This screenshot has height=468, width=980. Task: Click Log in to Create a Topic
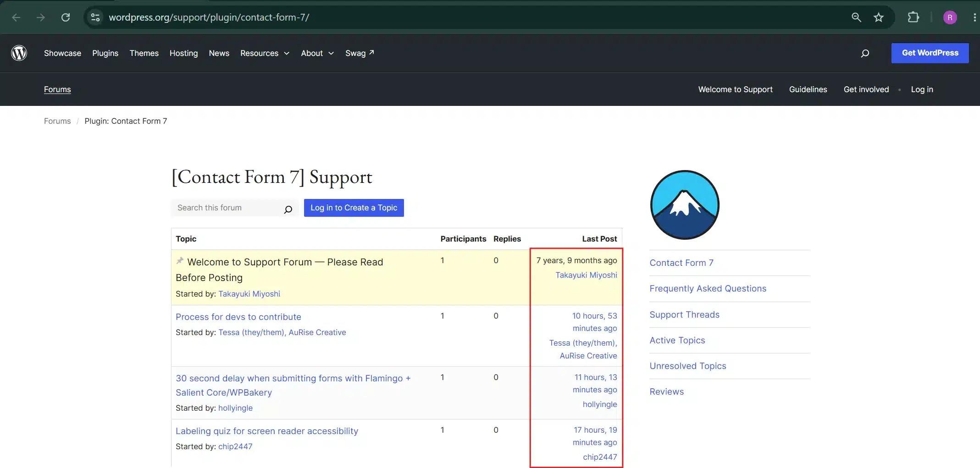[354, 208]
